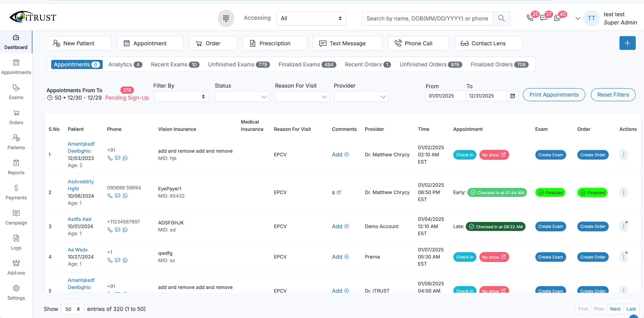Open the dial pad grid icon
The image size is (644, 318).
226,18
